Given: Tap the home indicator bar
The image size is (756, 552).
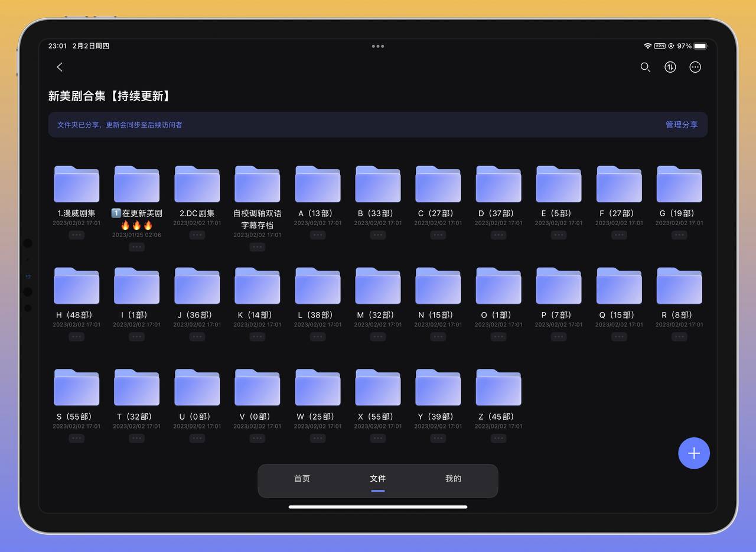Looking at the screenshot, I should pos(378,506).
